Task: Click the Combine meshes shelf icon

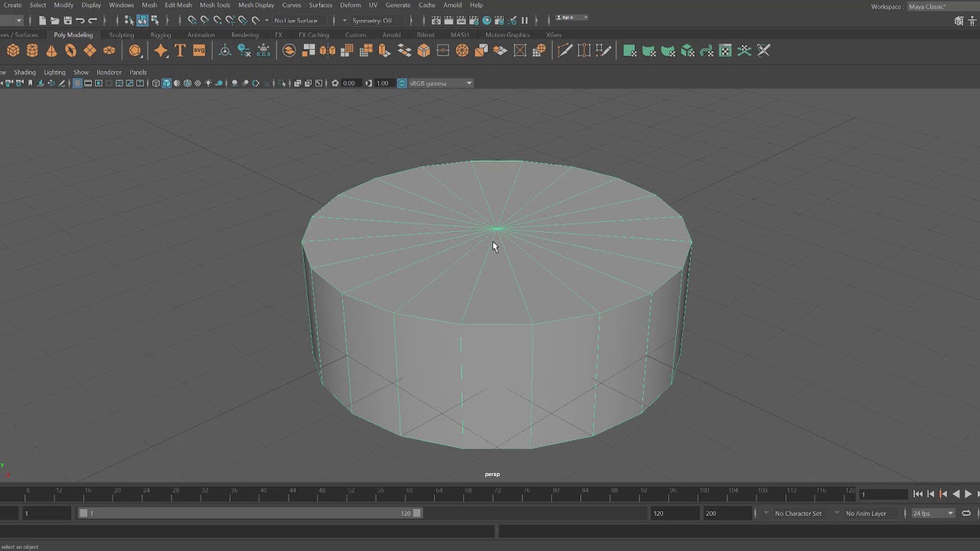Action: point(289,51)
